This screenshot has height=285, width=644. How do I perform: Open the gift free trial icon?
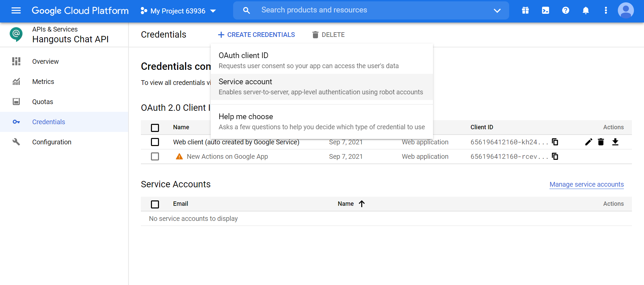coord(525,10)
